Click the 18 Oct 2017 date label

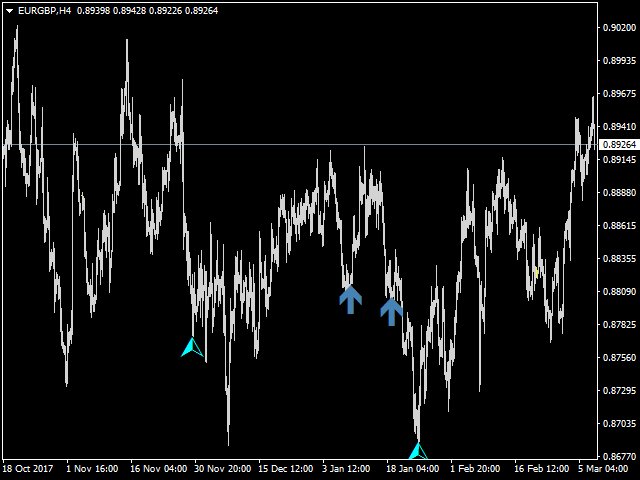tap(28, 469)
